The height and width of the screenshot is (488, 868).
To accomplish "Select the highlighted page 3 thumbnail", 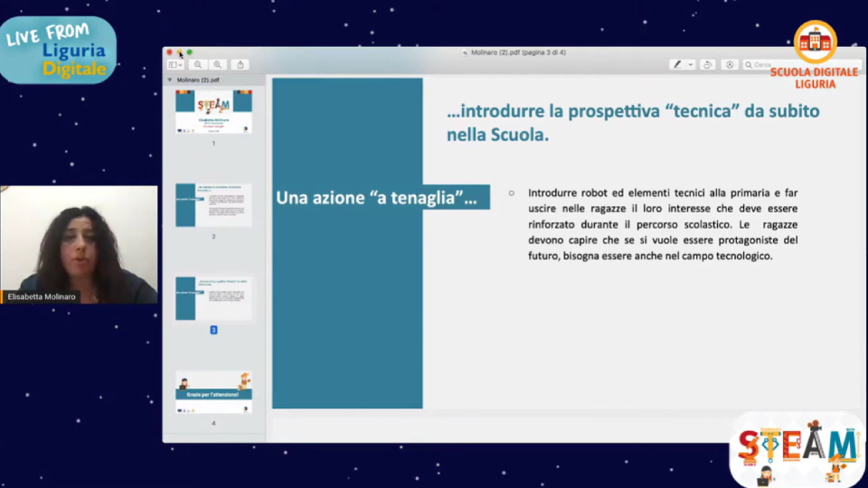I will coord(213,298).
